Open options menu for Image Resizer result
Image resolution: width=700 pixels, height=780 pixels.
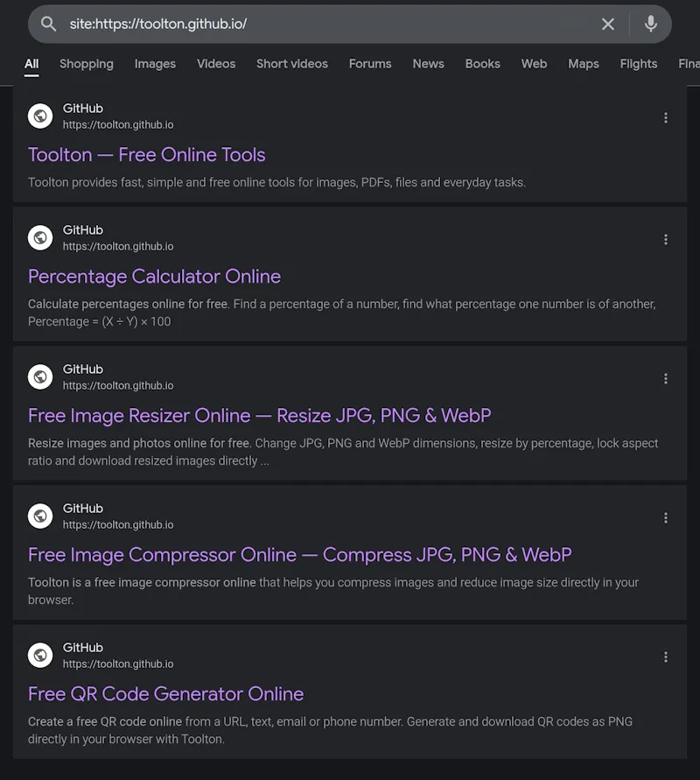666,378
